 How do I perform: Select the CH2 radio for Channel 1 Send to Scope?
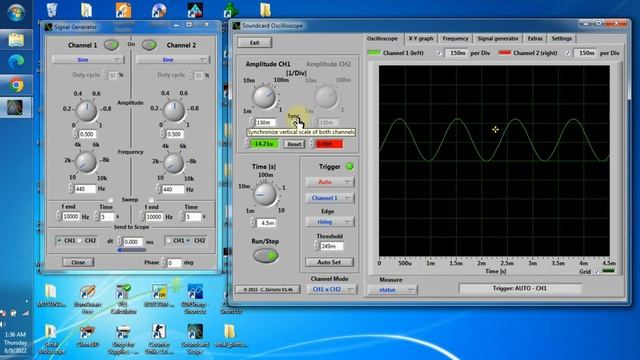coord(80,240)
